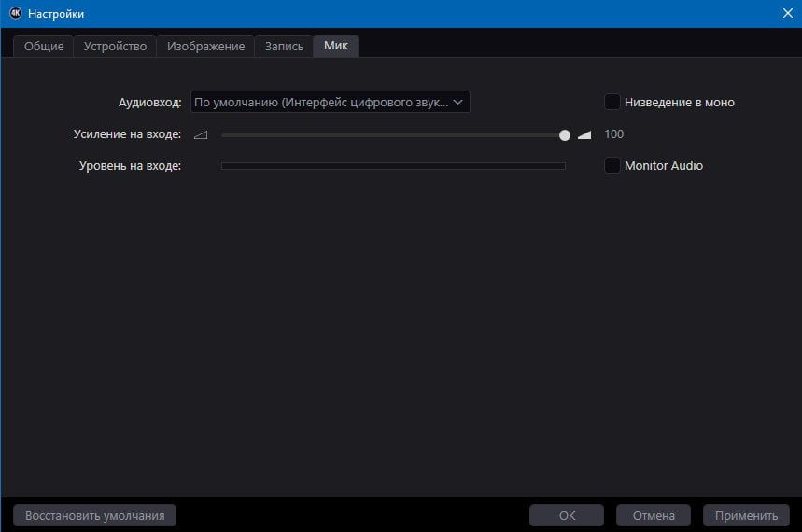Click the high gain volume icon
The image size is (802, 532).
click(584, 134)
